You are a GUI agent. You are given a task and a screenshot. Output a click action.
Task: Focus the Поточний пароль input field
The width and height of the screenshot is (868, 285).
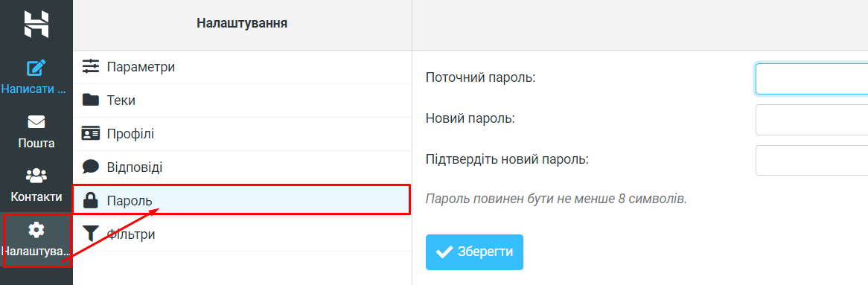click(x=811, y=79)
